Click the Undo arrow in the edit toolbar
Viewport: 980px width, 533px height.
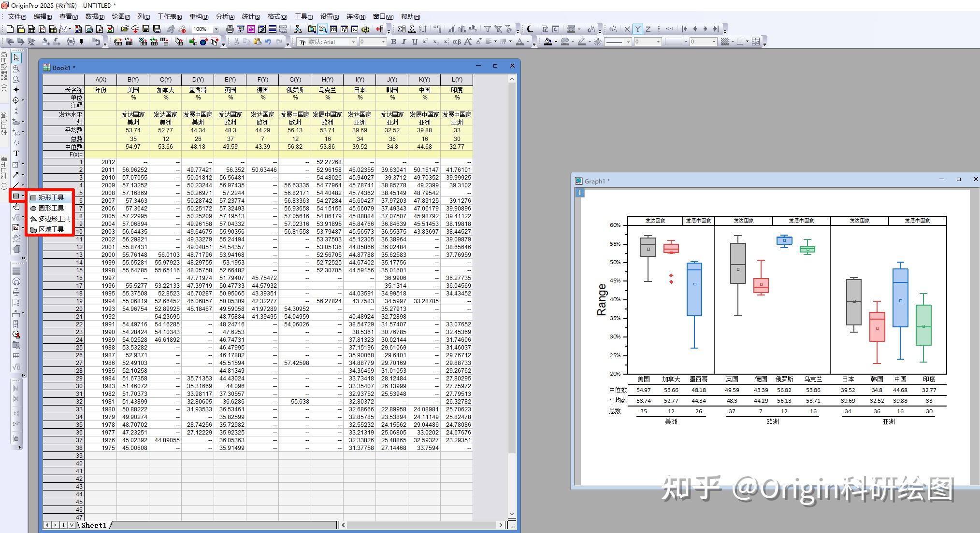point(268,42)
